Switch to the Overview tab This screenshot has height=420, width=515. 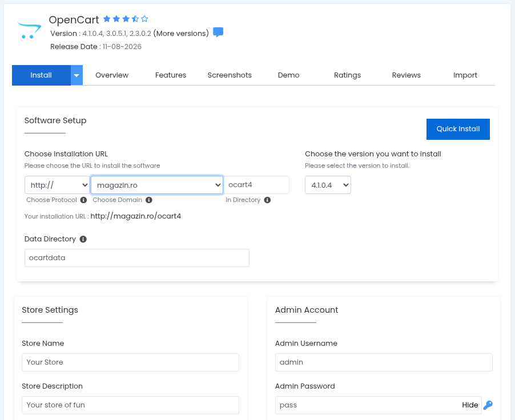tap(112, 75)
